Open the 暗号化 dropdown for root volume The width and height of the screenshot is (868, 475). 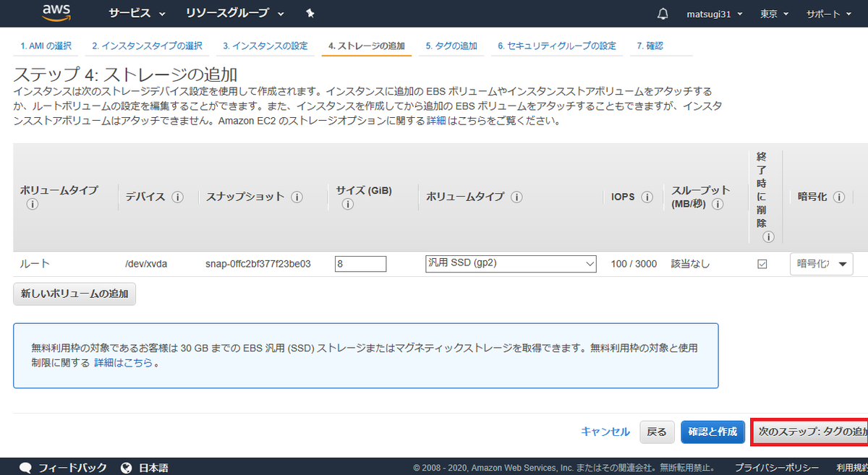pos(822,264)
